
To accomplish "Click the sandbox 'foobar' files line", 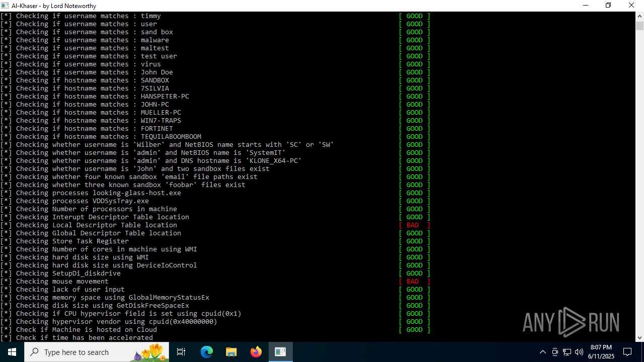I will (x=123, y=185).
